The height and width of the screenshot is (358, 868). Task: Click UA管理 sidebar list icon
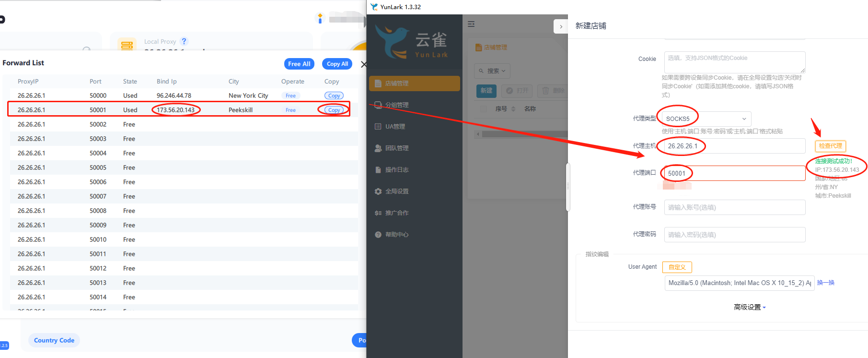click(x=378, y=127)
